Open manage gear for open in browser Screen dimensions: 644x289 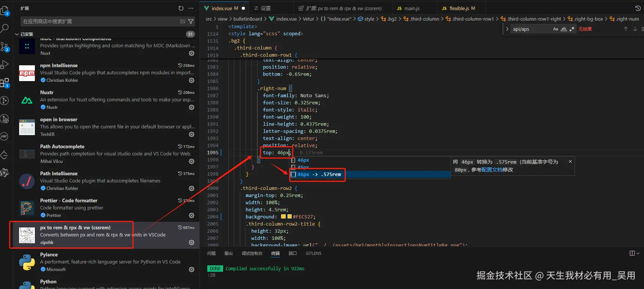[x=192, y=134]
